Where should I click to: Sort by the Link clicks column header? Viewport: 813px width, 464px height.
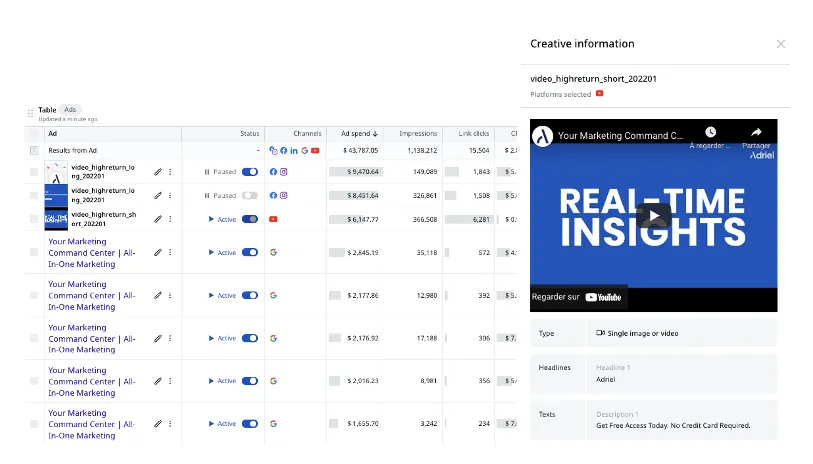473,134
